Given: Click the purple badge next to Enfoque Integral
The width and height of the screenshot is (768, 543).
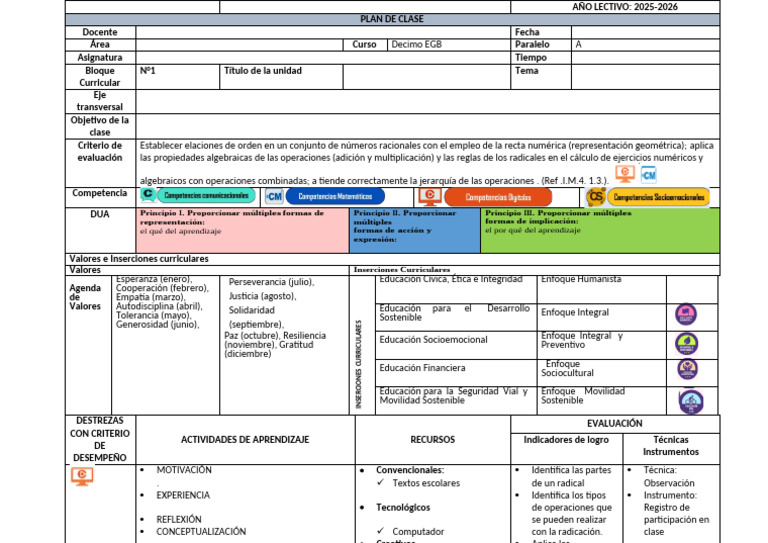Looking at the screenshot, I should coord(686,314).
